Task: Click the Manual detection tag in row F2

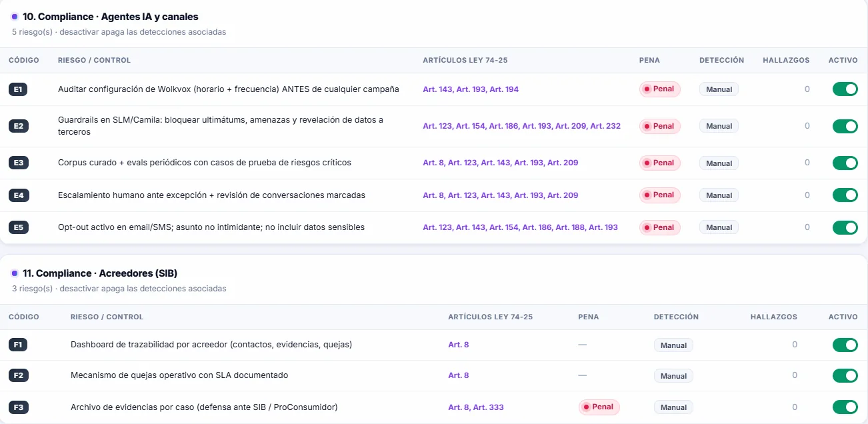Action: coord(673,376)
